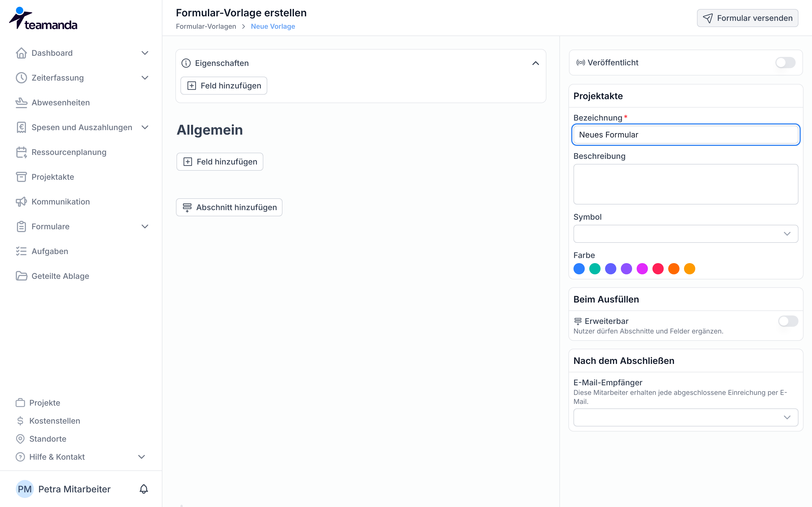The image size is (812, 507).
Task: Click the Beschreibung text area
Action: [685, 184]
